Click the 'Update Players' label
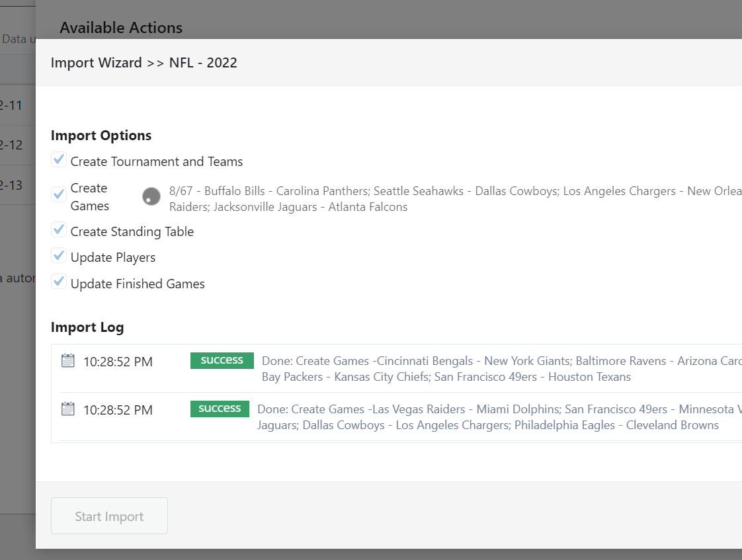 coord(113,258)
